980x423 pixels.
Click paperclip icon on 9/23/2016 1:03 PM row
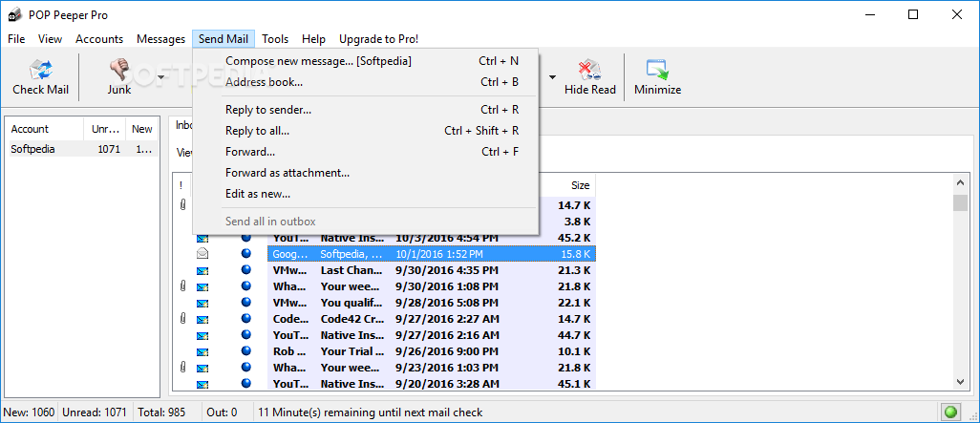click(182, 368)
